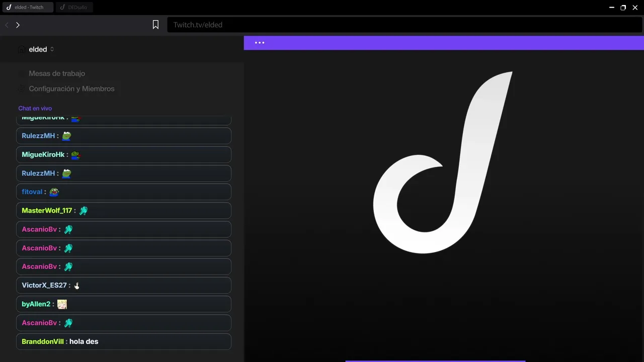Select the MasterWolf_117 chat message
Viewport: 644px width, 362px height.
[x=124, y=211]
